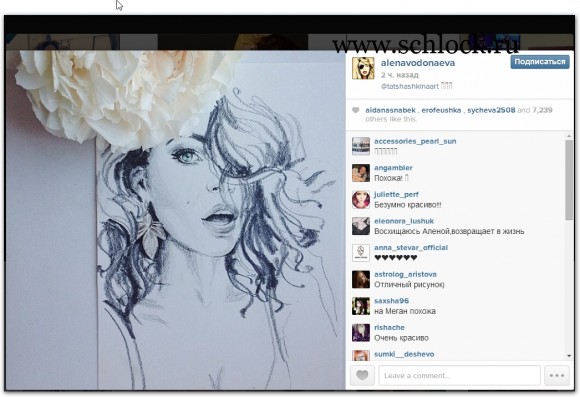Click the eleonora_lushuk comment avatar

361,226
